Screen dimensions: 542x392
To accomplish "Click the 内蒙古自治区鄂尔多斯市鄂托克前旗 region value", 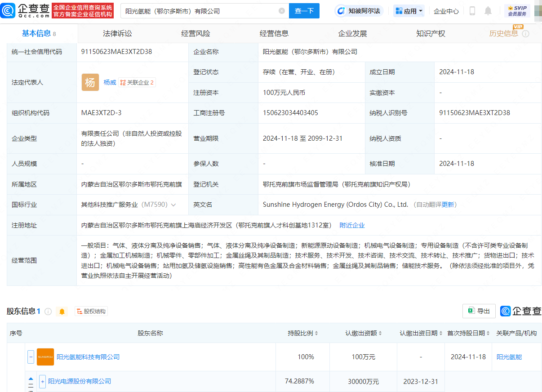I will (132, 184).
